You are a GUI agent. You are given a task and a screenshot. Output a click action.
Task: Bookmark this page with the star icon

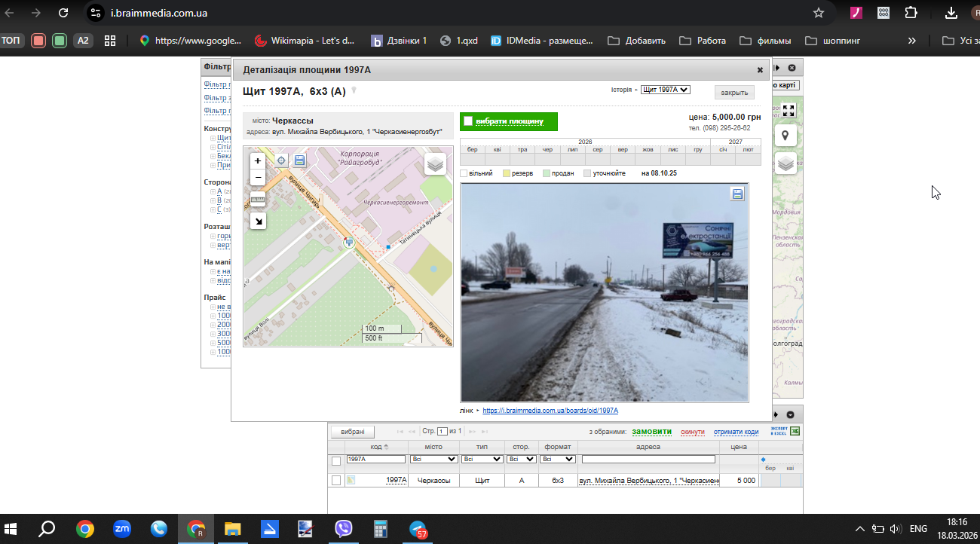point(819,13)
